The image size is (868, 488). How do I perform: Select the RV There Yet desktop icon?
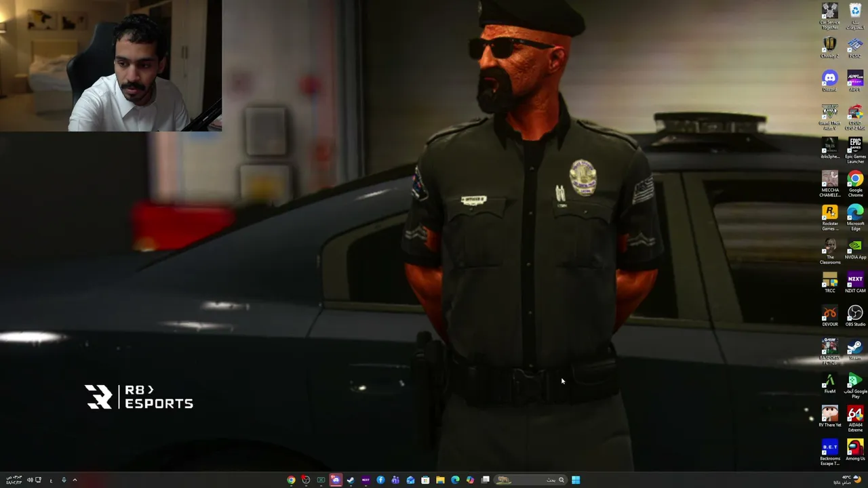click(830, 417)
